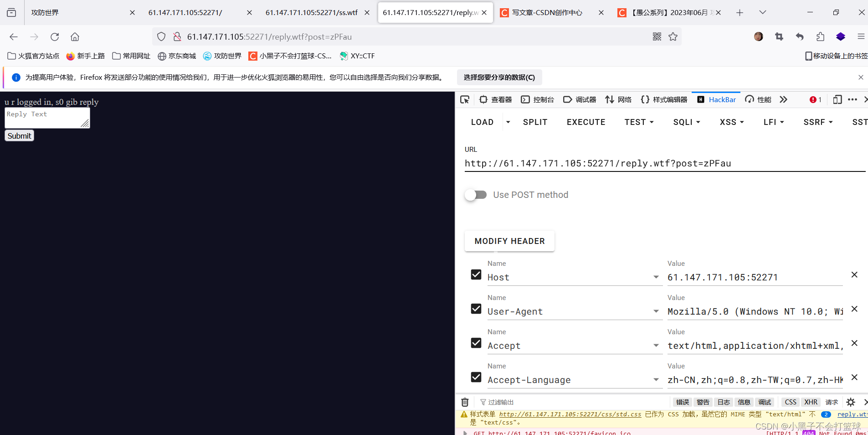The height and width of the screenshot is (435, 868).
Task: Click the Submit button on the page
Action: pos(19,135)
